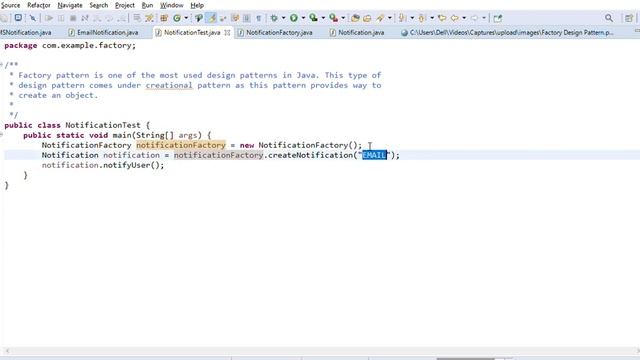Open the Search menu

click(99, 5)
